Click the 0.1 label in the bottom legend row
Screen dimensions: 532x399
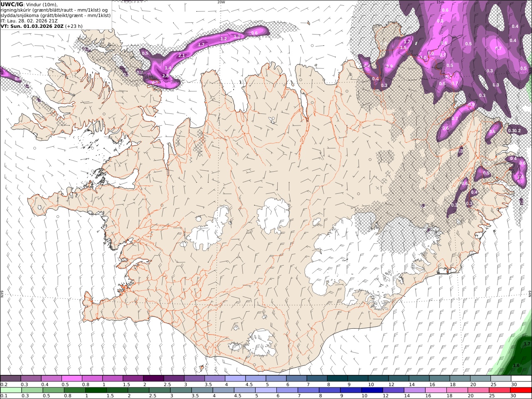3,396
